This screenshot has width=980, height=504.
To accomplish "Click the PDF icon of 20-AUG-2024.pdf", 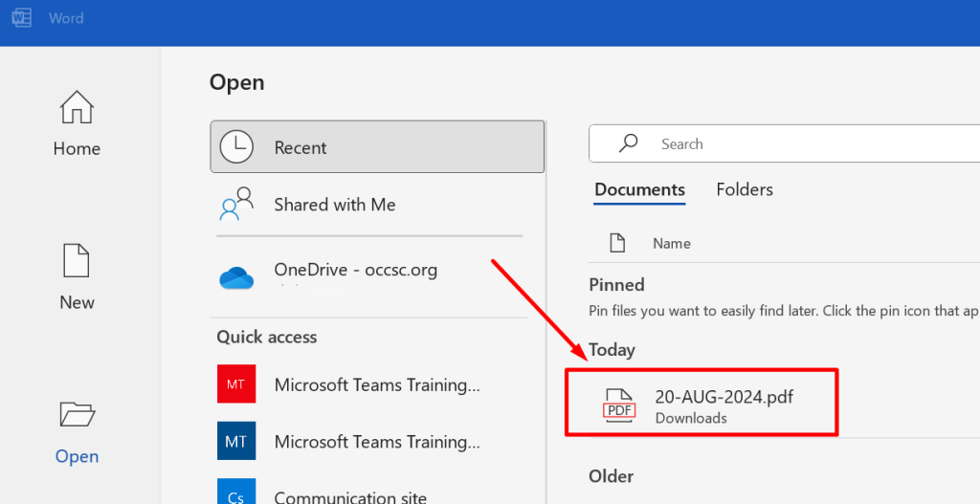I will [x=619, y=405].
